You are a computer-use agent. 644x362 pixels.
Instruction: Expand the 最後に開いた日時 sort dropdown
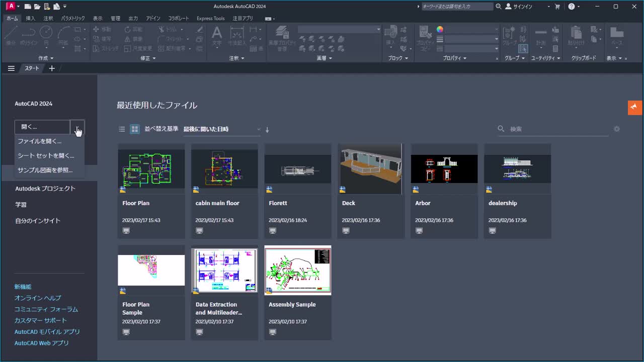221,129
